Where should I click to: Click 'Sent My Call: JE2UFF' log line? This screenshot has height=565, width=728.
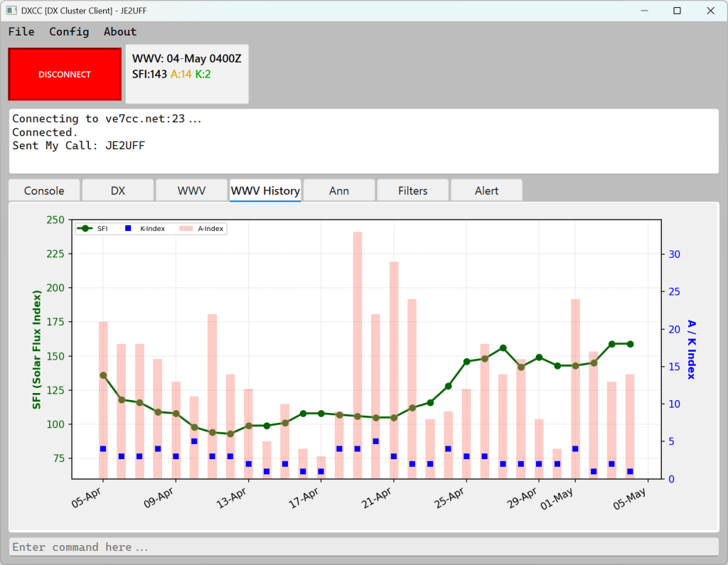[x=78, y=146]
